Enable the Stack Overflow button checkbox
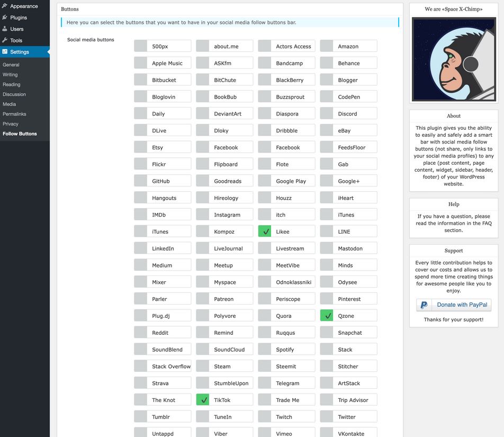This screenshot has width=504, height=437. tap(140, 366)
